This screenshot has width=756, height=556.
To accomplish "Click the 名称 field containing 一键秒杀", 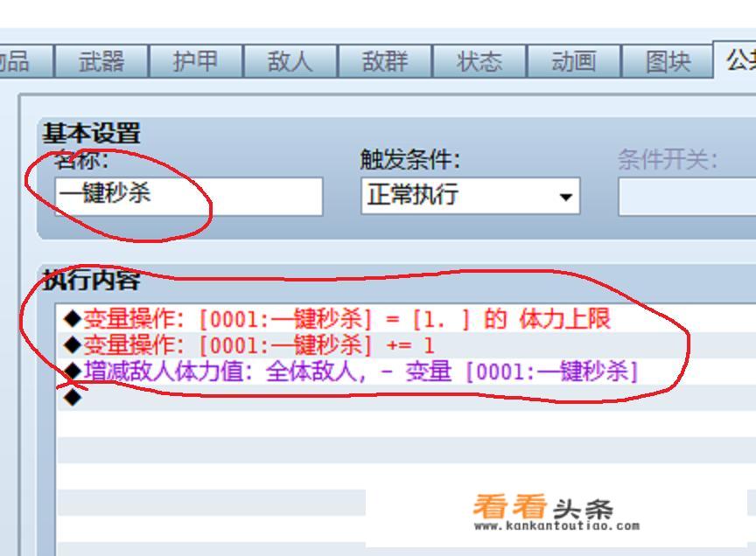I will [188, 196].
